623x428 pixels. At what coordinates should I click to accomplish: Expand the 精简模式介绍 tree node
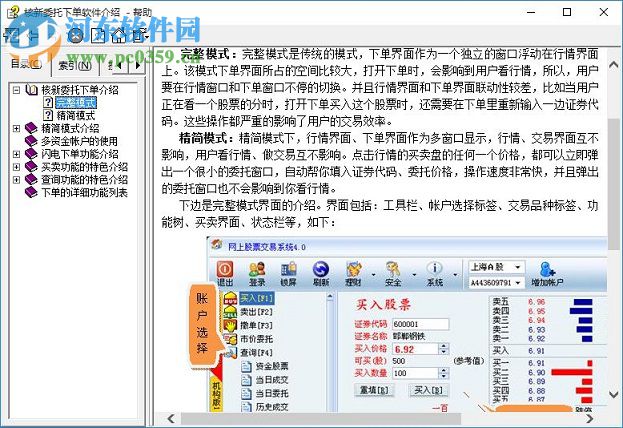[16, 128]
